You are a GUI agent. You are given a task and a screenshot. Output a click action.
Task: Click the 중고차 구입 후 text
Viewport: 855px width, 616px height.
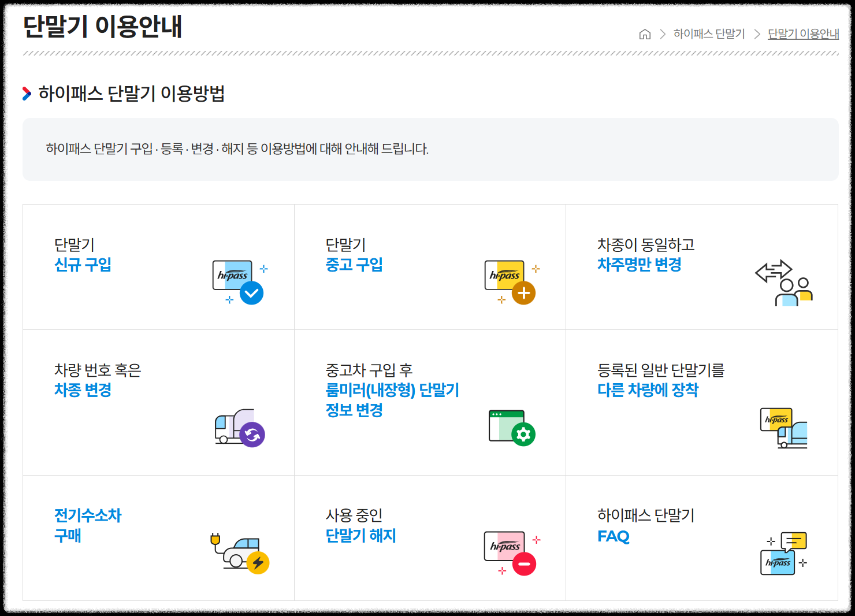point(369,370)
